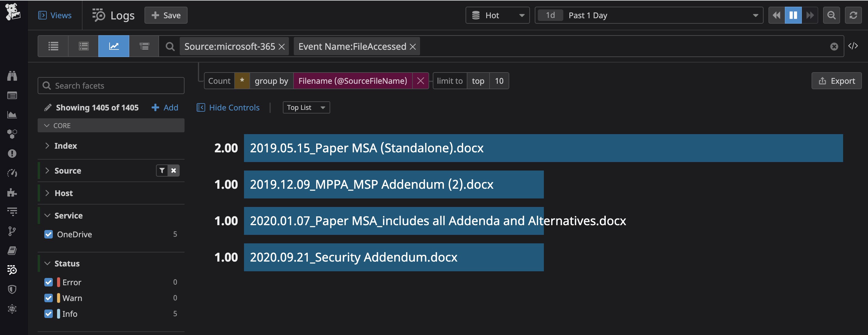Click the zoom out magnifier icon
Image resolution: width=868 pixels, height=335 pixels.
831,15
